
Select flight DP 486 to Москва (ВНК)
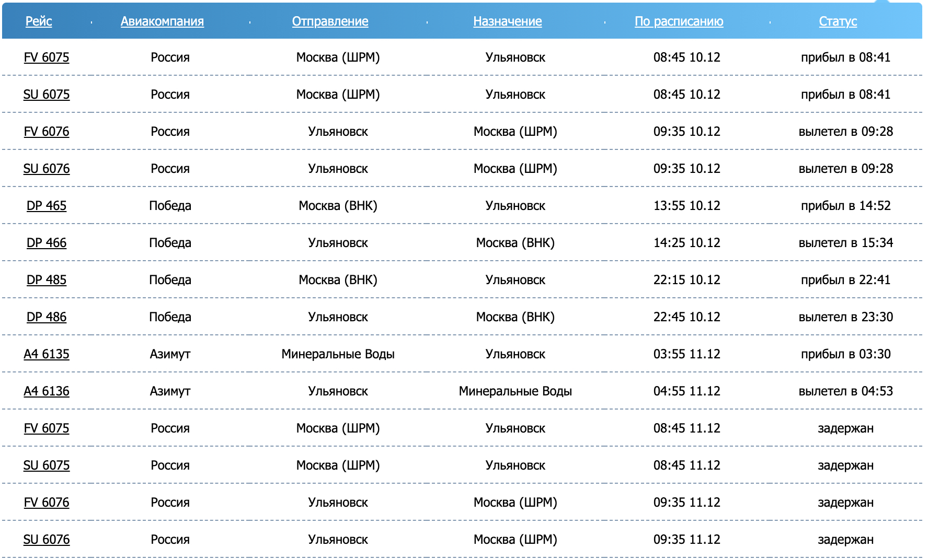[47, 317]
